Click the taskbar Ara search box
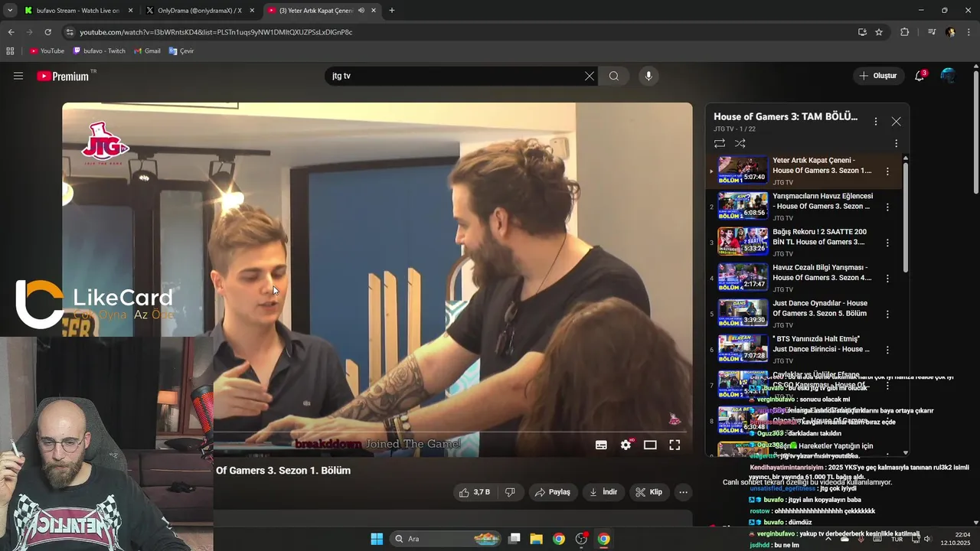The image size is (980, 551). click(447, 539)
